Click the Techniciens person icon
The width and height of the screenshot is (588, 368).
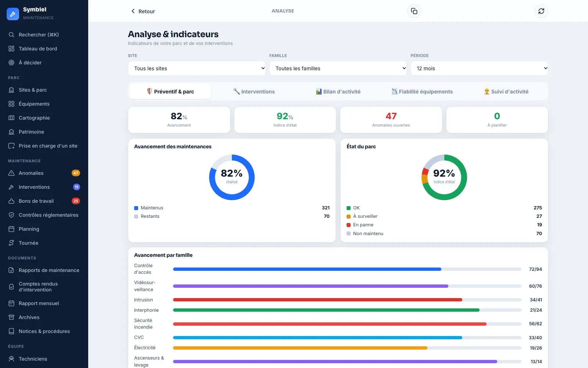11,359
